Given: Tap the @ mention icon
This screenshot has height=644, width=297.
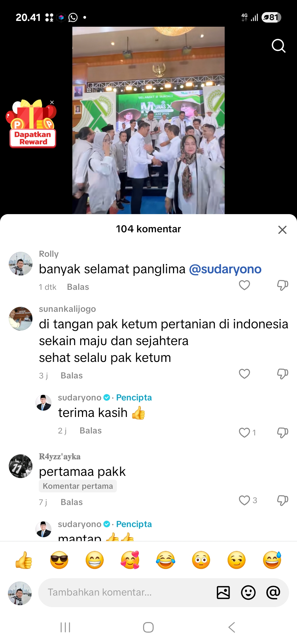Looking at the screenshot, I should pyautogui.click(x=273, y=592).
